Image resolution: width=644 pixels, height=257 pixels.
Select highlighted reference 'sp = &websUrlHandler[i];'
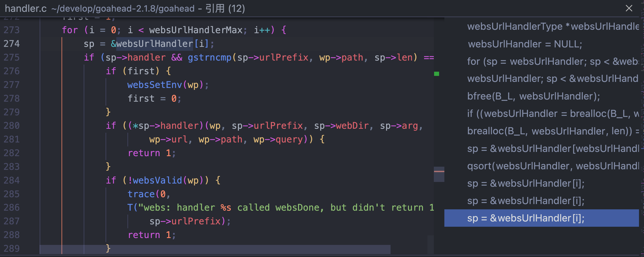(x=541, y=218)
